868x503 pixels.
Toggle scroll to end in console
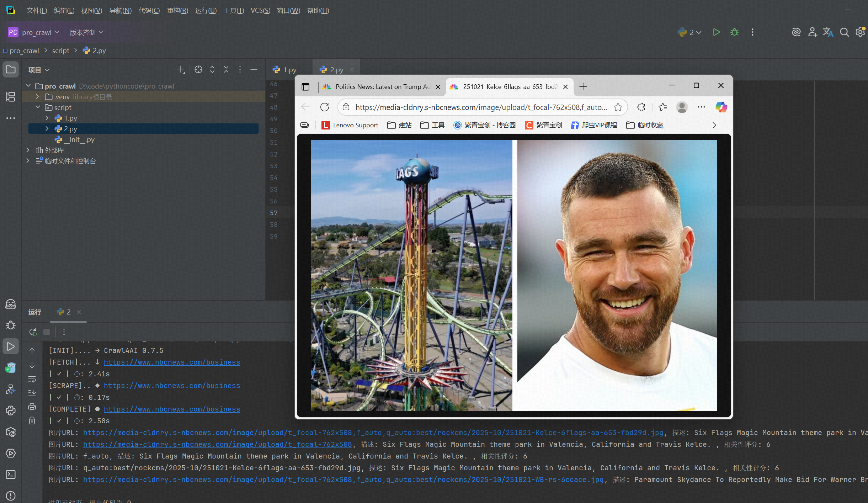tap(32, 393)
